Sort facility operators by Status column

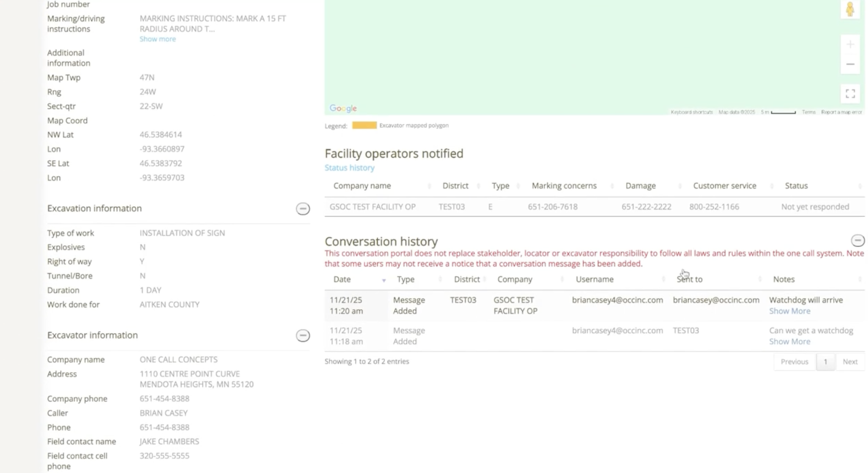[796, 186]
